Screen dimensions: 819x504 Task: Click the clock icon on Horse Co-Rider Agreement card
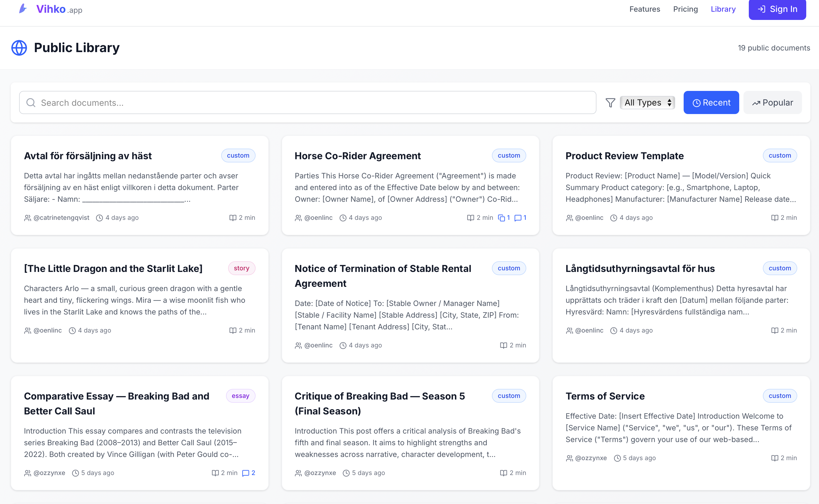(x=343, y=218)
